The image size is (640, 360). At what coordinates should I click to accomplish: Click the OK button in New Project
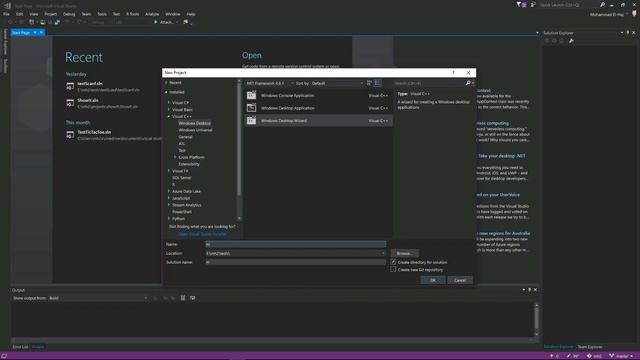[x=433, y=280]
